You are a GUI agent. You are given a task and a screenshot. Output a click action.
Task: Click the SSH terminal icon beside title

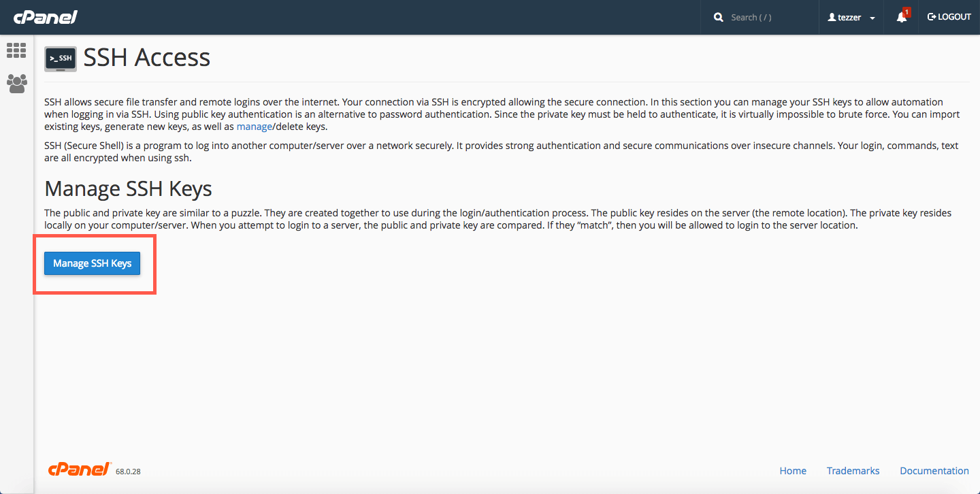click(x=61, y=59)
